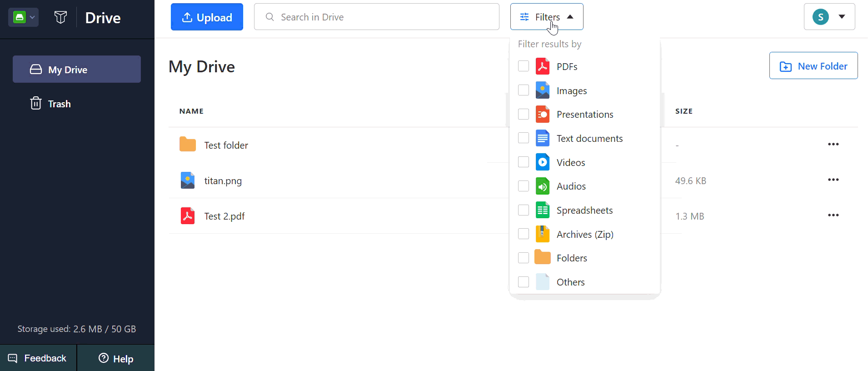The image size is (868, 371).
Task: Click the Images filter icon
Action: pos(543,90)
